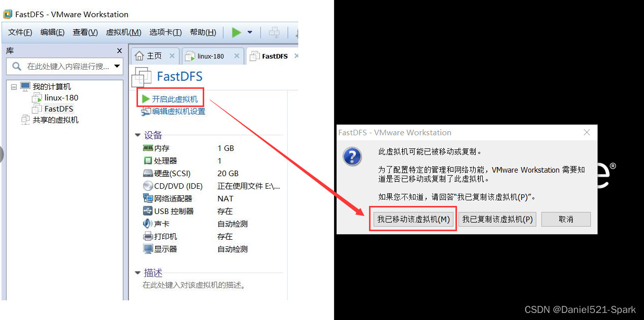Select the 内存 device row label

click(x=162, y=148)
